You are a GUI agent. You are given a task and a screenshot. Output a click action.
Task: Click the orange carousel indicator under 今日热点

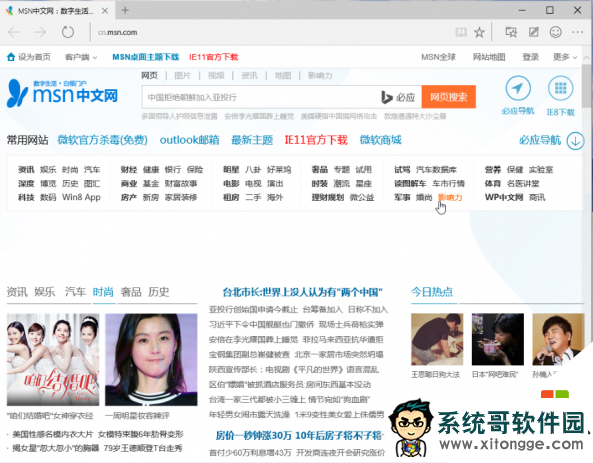tap(547, 394)
